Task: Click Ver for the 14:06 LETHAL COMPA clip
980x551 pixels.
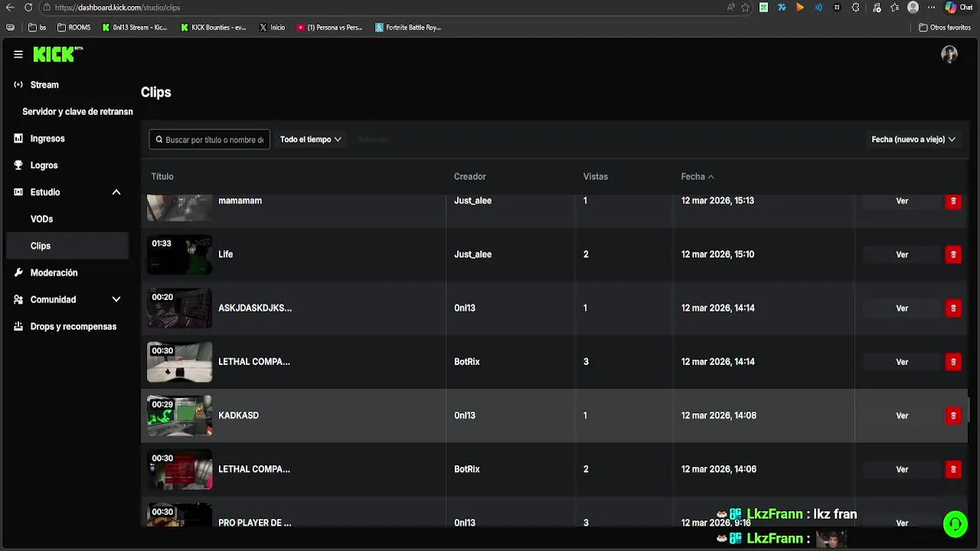Action: tap(902, 468)
